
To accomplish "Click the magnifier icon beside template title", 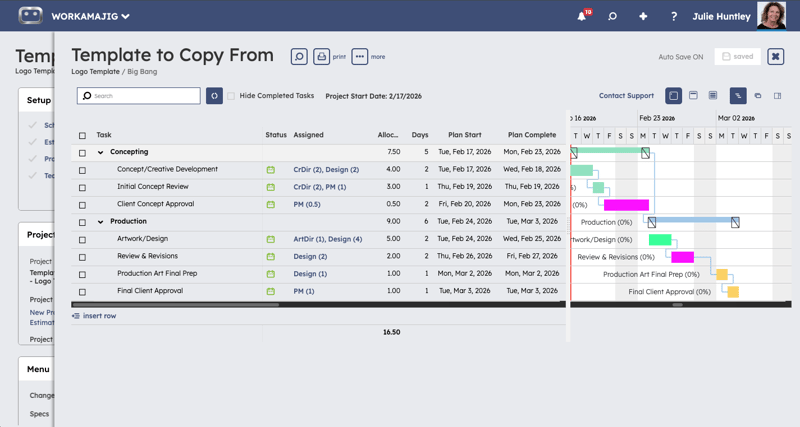I will click(299, 57).
